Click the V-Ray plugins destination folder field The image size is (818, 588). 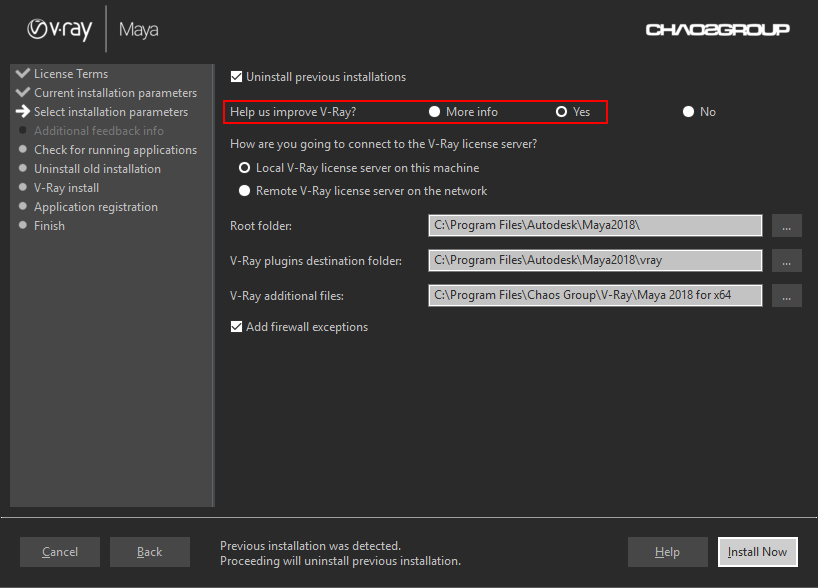[x=595, y=260]
